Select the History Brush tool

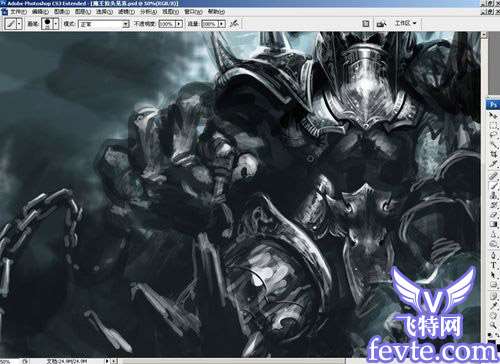[x=493, y=205]
